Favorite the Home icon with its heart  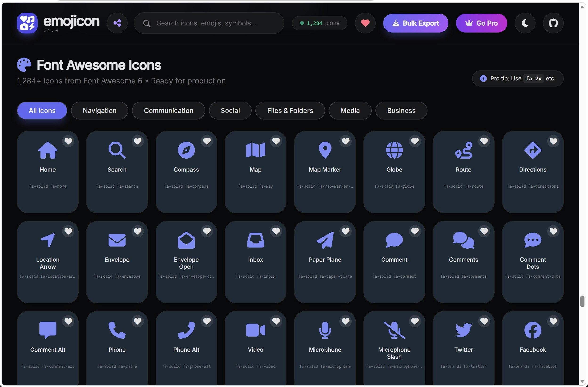(68, 141)
